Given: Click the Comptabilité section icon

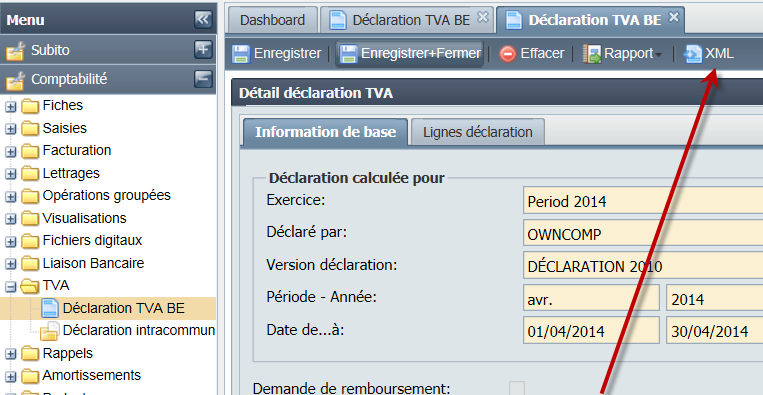Looking at the screenshot, I should tap(15, 80).
